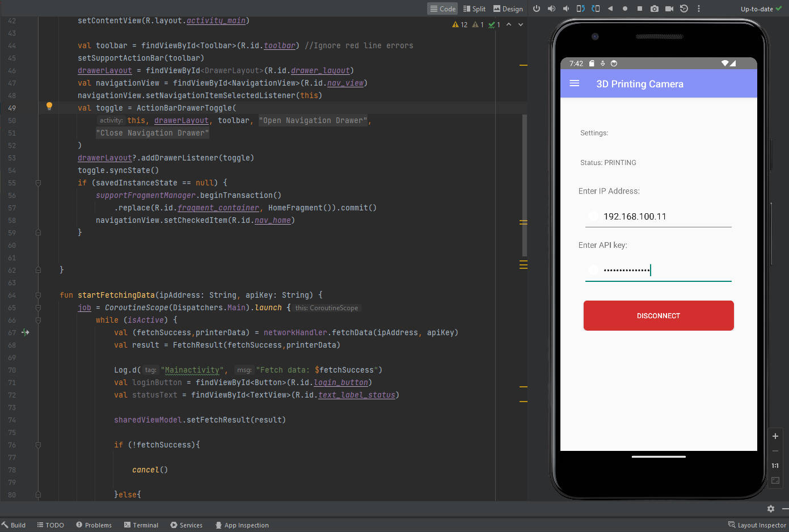Click the emulator volume up icon
Viewport: 789px width, 532px height.
click(x=551, y=9)
